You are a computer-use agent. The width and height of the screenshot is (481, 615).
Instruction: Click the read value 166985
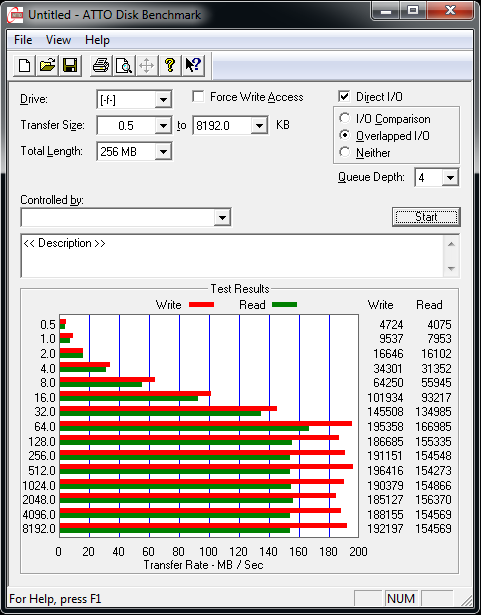coord(433,426)
